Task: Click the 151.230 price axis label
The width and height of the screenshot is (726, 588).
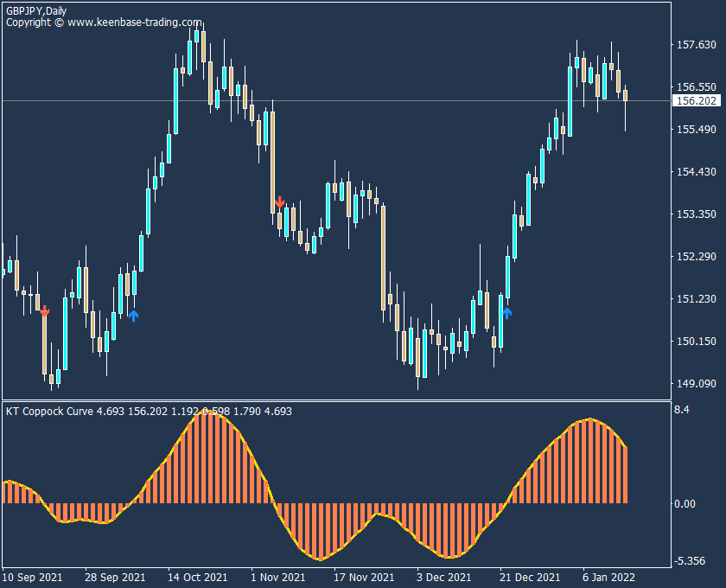Action: click(697, 299)
